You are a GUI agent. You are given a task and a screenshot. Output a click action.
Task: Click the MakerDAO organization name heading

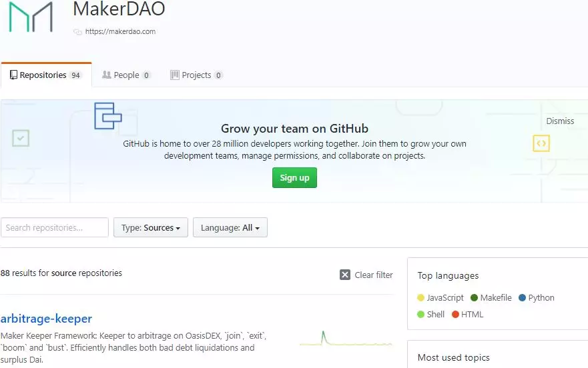coord(119,9)
